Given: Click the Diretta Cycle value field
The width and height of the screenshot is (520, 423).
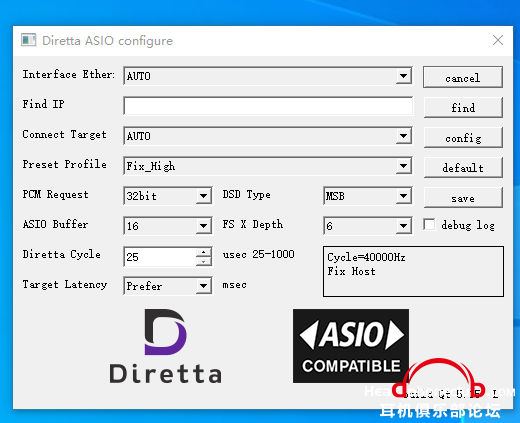Looking at the screenshot, I should pos(160,257).
